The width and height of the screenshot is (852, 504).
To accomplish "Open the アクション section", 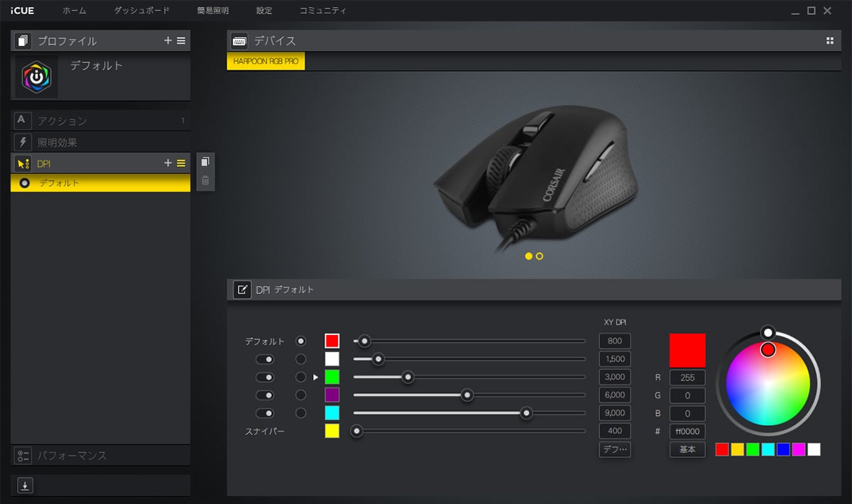I will [x=101, y=121].
